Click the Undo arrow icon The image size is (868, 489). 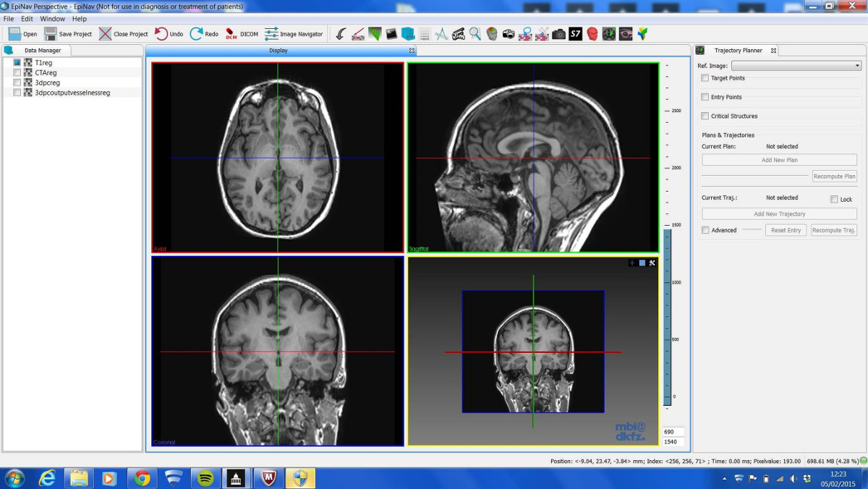tap(161, 34)
